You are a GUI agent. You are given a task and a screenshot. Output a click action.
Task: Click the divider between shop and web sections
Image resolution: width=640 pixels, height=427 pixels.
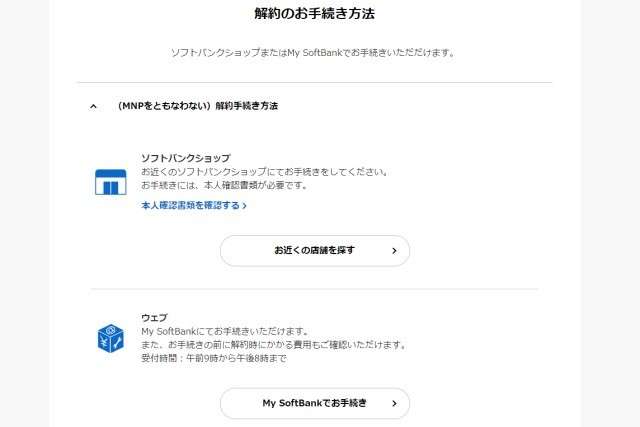[x=314, y=289]
